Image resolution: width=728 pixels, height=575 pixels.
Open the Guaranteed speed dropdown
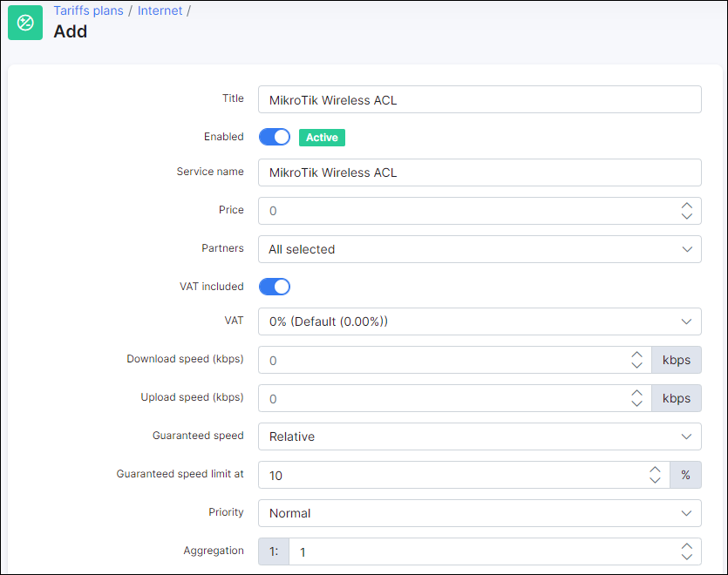point(480,436)
